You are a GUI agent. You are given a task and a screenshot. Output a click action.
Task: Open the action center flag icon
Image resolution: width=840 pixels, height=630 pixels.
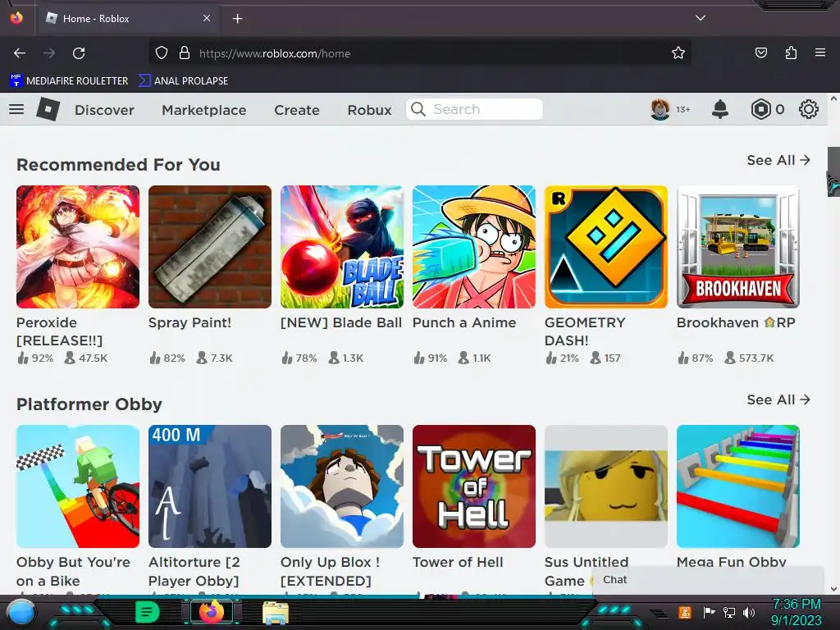tap(710, 612)
